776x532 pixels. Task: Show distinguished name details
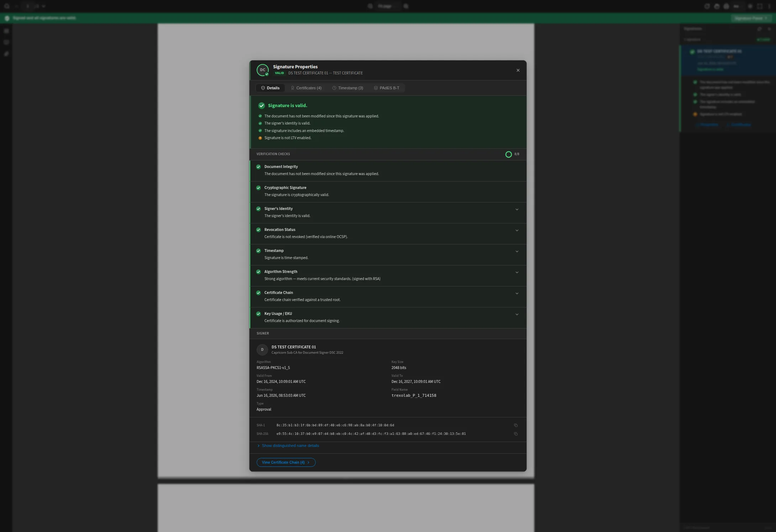[288, 446]
